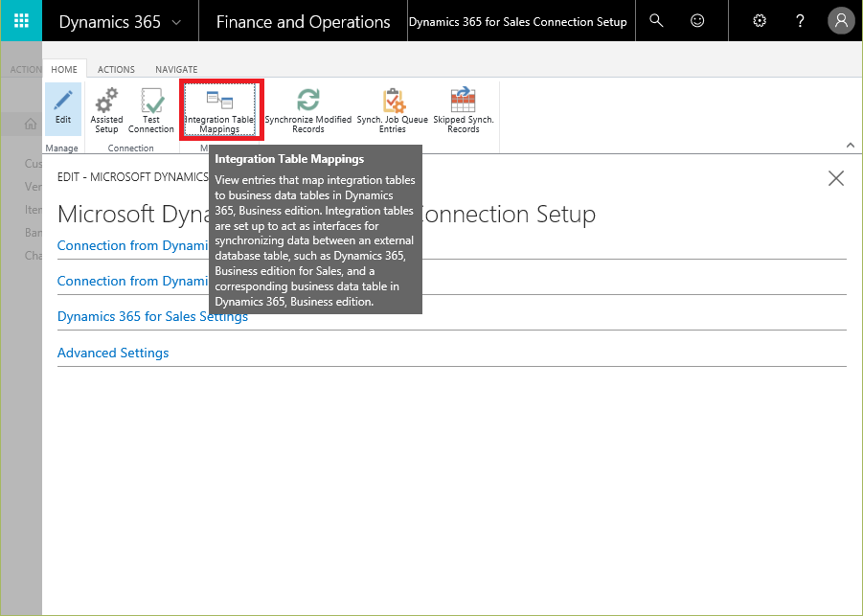Send feedback via the smiley icon
The image size is (863, 616).
click(x=697, y=21)
